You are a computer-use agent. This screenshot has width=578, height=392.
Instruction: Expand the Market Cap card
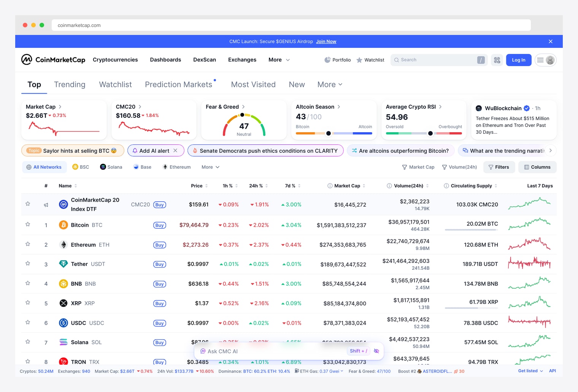click(x=60, y=107)
